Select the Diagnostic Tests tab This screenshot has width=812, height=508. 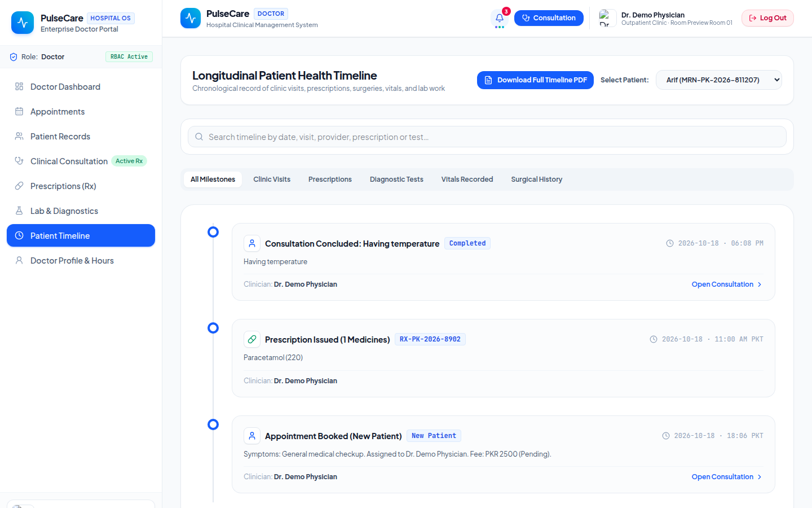point(396,179)
